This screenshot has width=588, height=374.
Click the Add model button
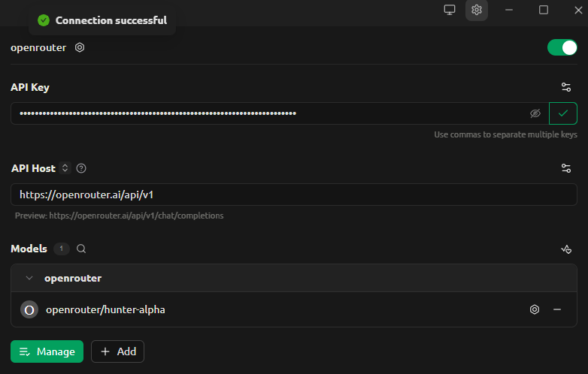click(117, 351)
